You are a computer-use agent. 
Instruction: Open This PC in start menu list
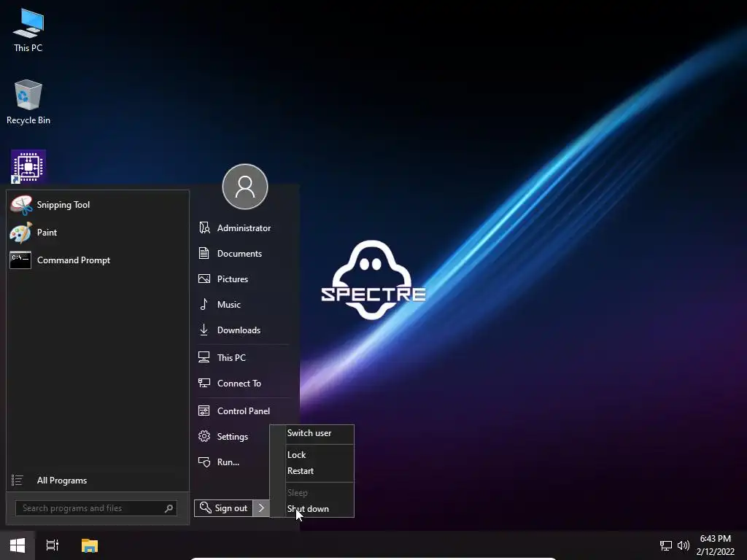(243, 357)
